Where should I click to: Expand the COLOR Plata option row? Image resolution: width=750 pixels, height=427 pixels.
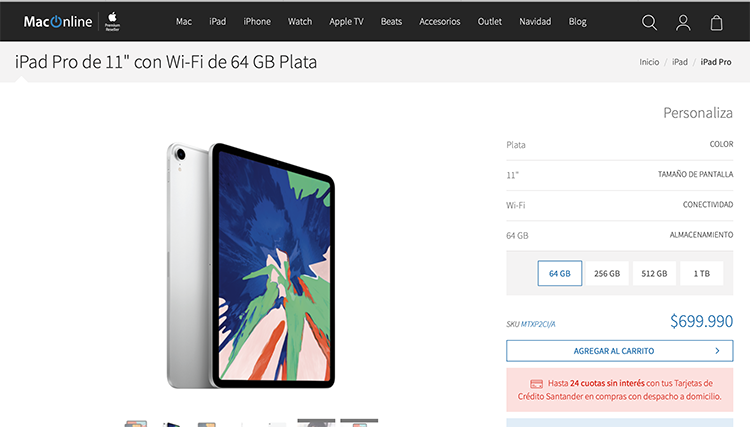[619, 145]
